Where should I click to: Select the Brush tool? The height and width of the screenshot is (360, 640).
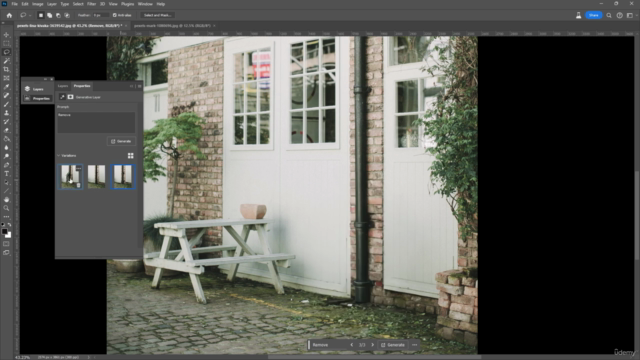(x=6, y=104)
